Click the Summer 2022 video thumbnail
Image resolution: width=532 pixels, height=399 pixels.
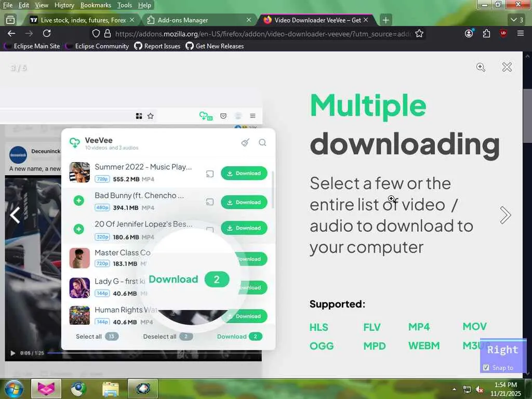79,172
